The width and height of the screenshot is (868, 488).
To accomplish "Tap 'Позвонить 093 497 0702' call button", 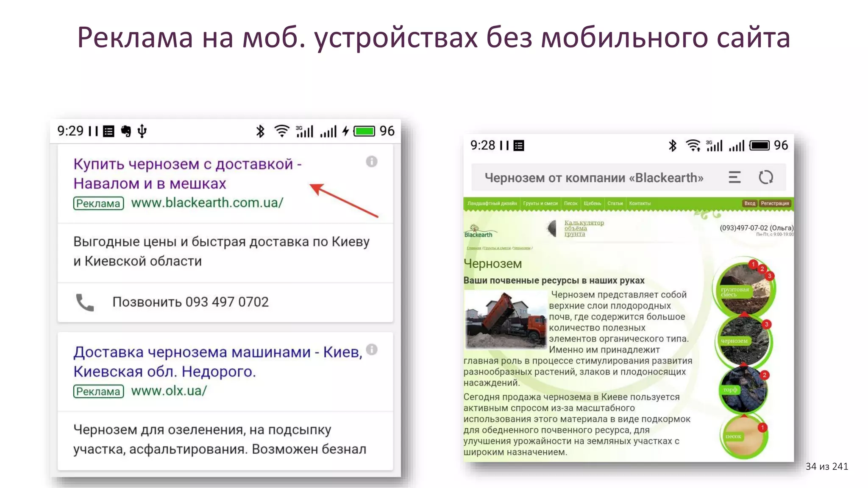I will coord(190,302).
